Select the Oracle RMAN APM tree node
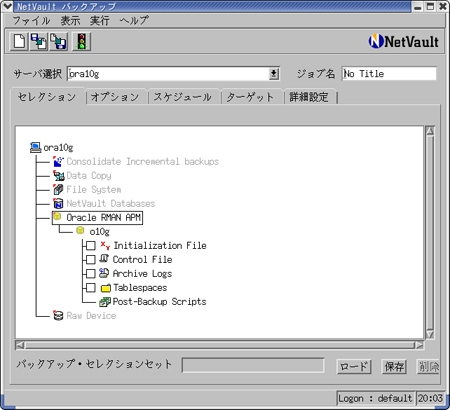 pyautogui.click(x=97, y=217)
